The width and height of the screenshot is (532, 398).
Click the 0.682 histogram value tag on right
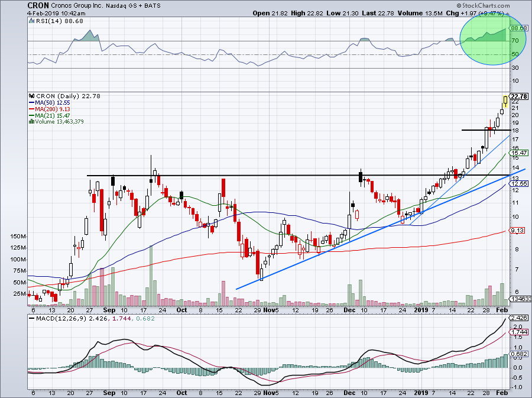[519, 354]
